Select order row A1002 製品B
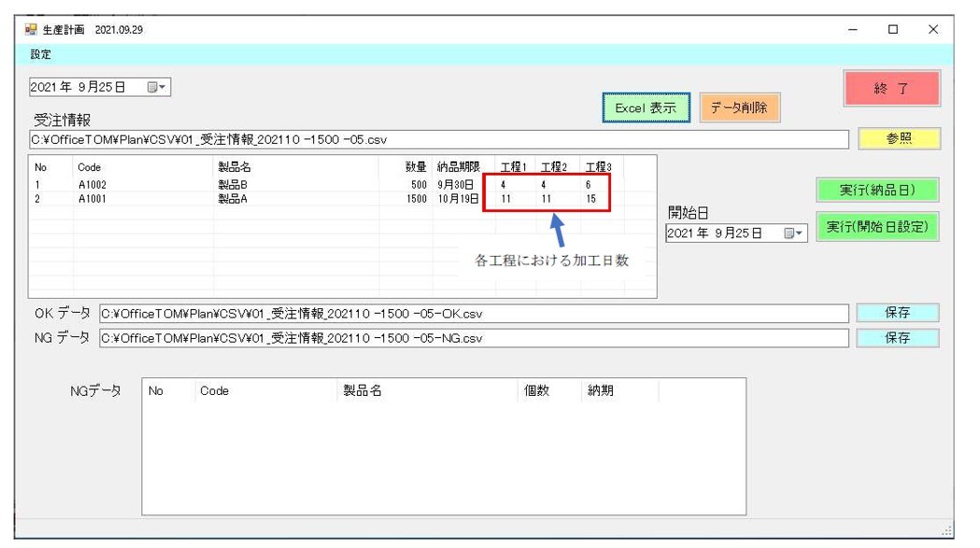Image resolution: width=980 pixels, height=548 pixels. (x=234, y=185)
